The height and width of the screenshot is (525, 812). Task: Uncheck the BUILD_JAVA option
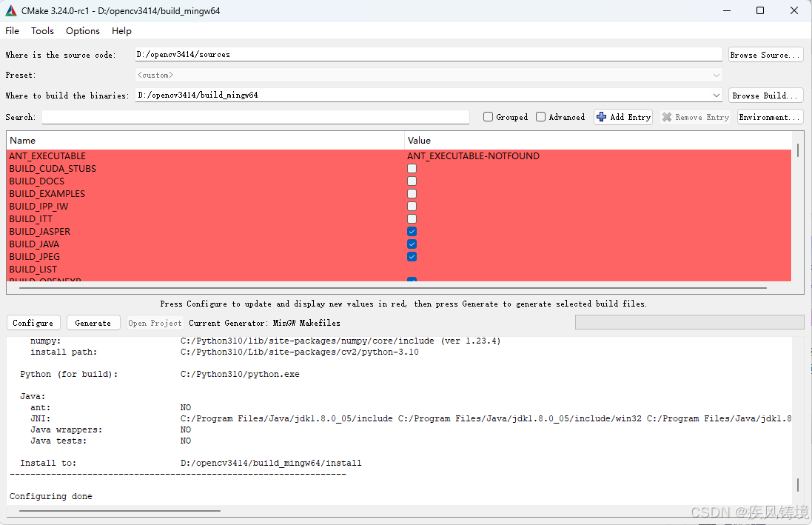click(x=412, y=244)
